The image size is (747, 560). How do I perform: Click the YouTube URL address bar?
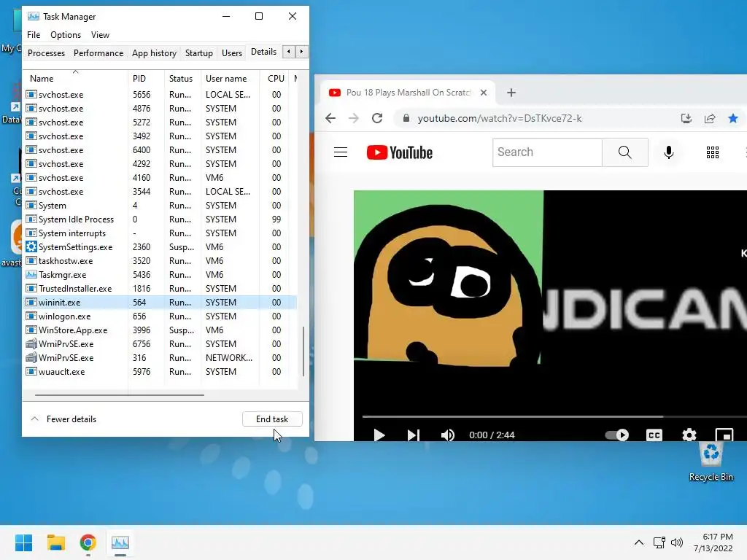pos(499,118)
